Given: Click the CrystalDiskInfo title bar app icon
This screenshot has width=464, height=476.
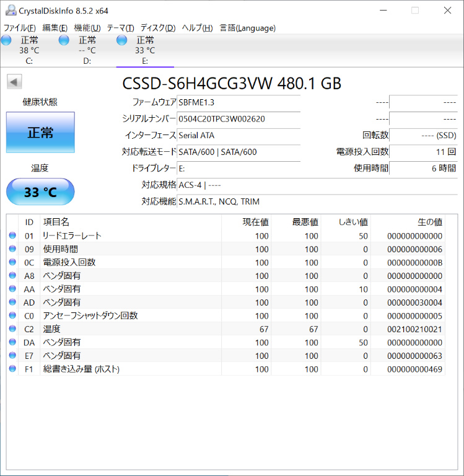Looking at the screenshot, I should tap(10, 11).
